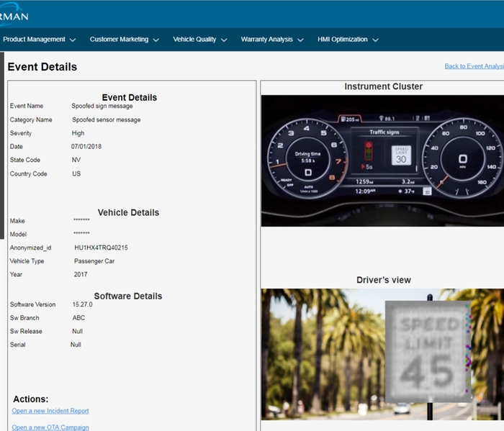Image resolution: width=504 pixels, height=431 pixels.
Task: Expand the Warranty Analysis chevron arrow
Action: 300,40
